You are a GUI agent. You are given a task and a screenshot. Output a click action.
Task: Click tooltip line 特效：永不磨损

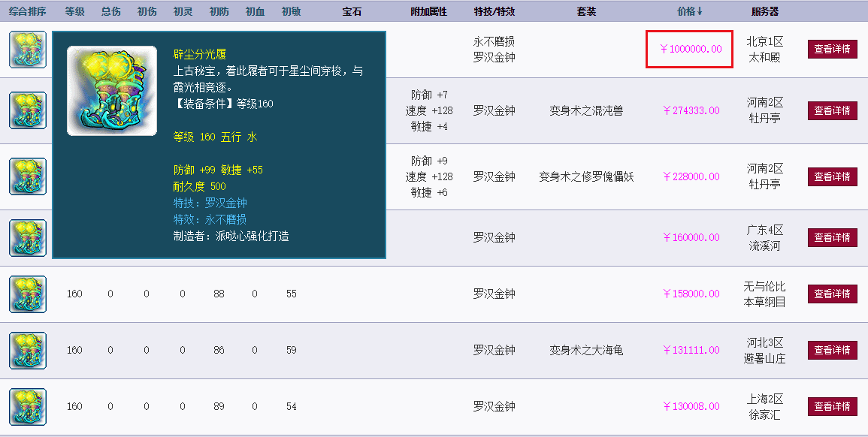(x=210, y=219)
